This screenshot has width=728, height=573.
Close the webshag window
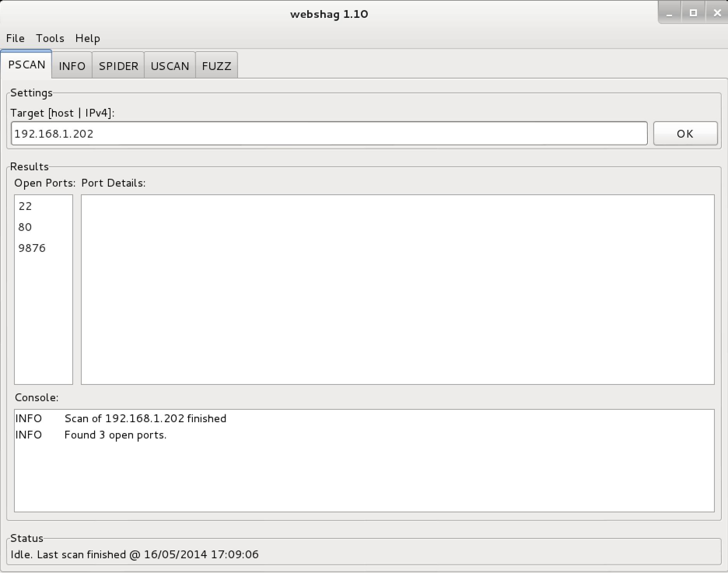(717, 14)
